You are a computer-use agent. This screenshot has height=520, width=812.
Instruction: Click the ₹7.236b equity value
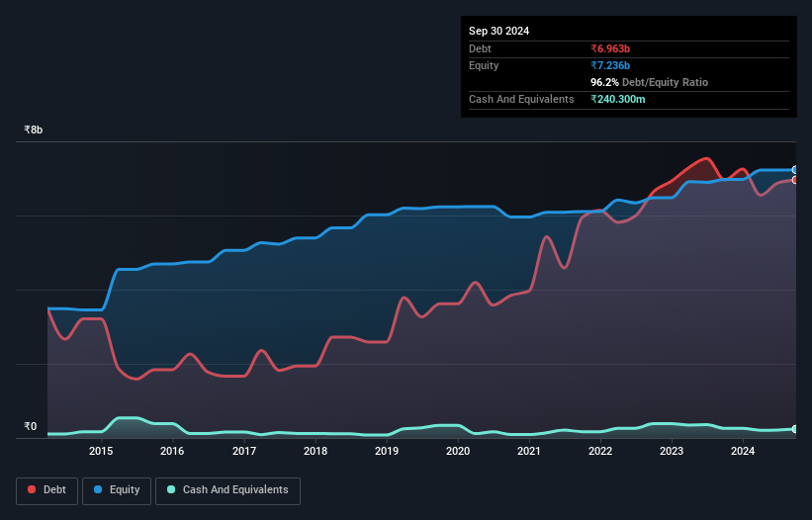(x=610, y=65)
